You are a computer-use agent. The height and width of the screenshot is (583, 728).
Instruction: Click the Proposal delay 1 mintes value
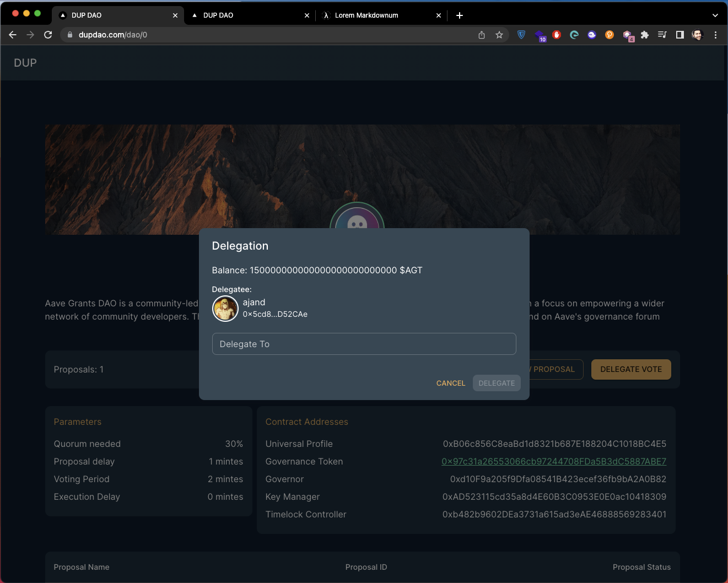point(226,461)
